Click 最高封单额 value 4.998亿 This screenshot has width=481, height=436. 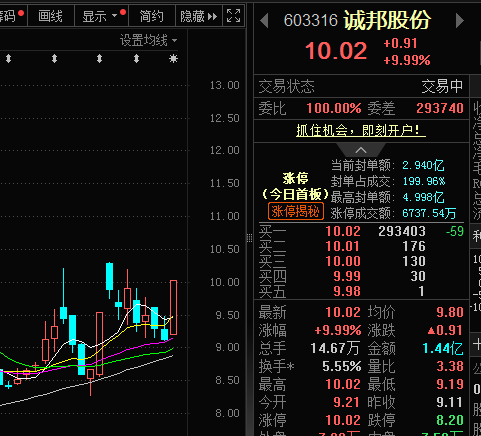pos(423,197)
